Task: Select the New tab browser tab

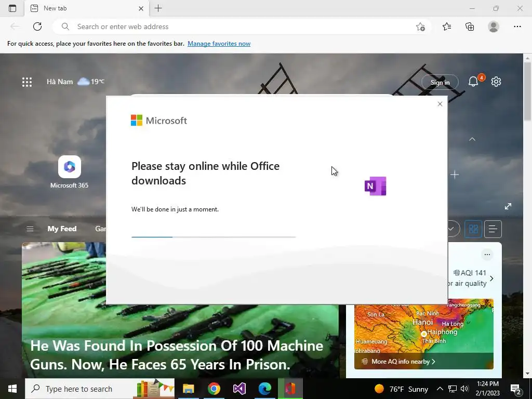Action: click(87, 8)
